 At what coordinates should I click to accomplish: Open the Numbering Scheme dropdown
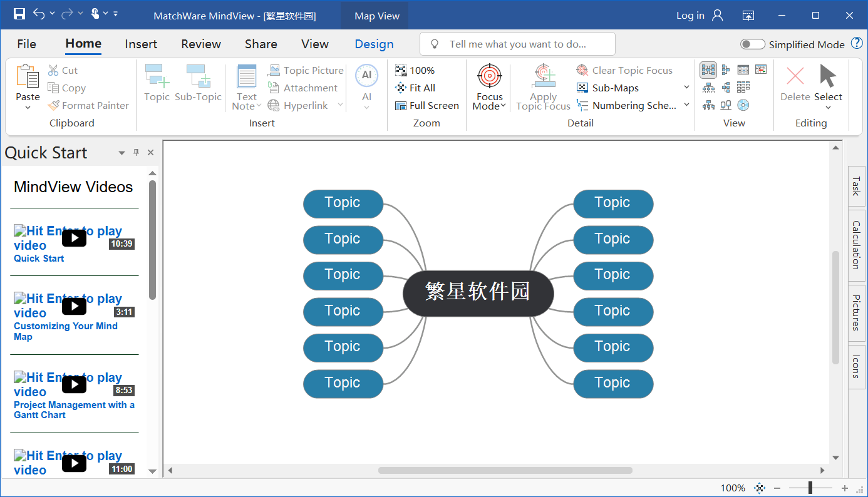(x=686, y=105)
